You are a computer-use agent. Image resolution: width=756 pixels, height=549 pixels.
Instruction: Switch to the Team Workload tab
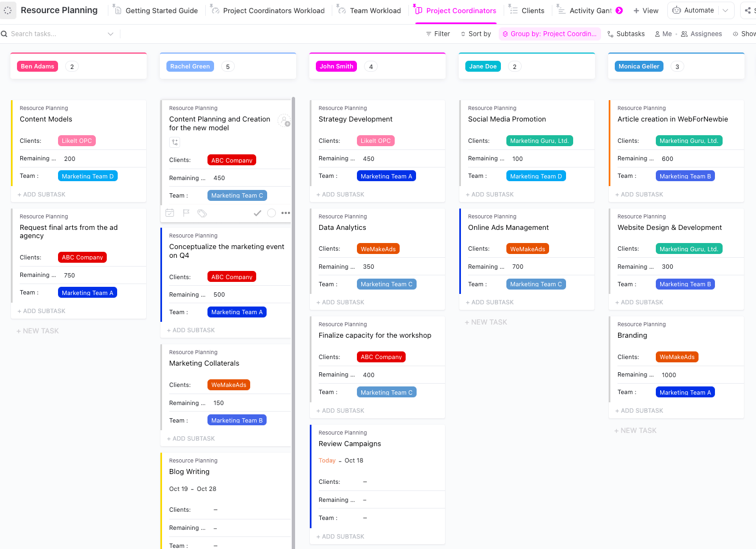(370, 10)
